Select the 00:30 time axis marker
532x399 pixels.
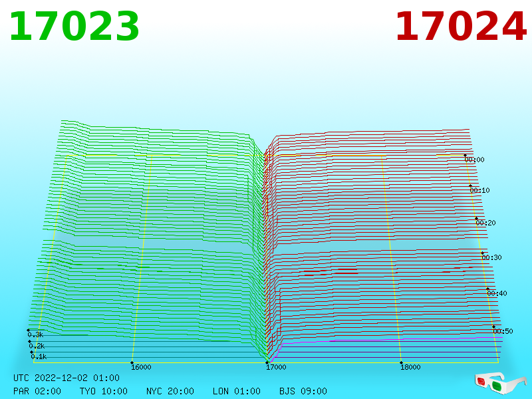tap(491, 257)
